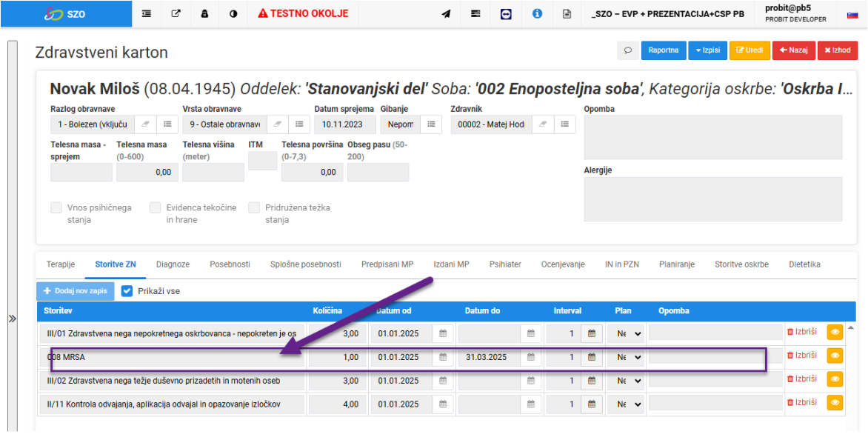868x437 pixels.
Task: Switch to the Diagnoze tab
Action: tap(173, 264)
